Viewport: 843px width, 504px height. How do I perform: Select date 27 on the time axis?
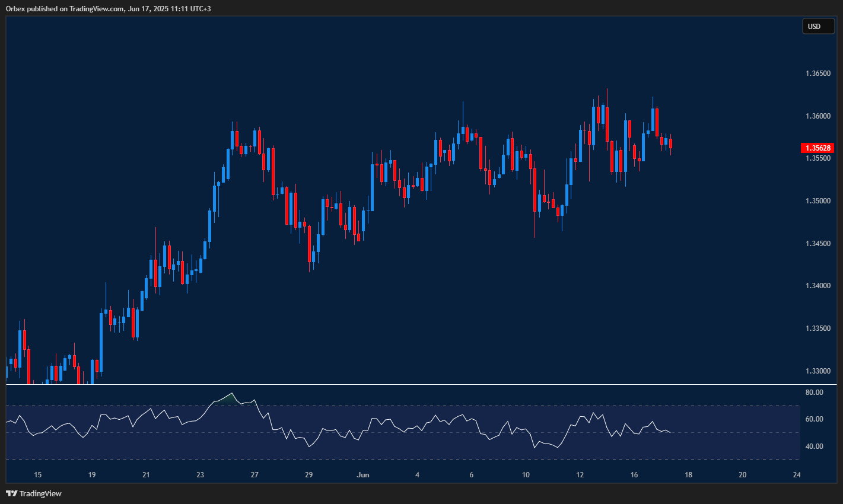[255, 475]
